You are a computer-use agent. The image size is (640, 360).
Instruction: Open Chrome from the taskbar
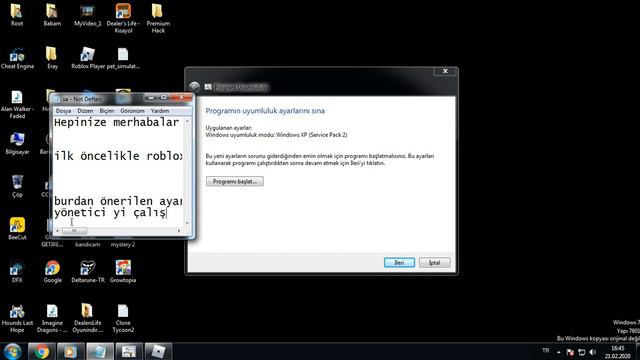coord(41,351)
